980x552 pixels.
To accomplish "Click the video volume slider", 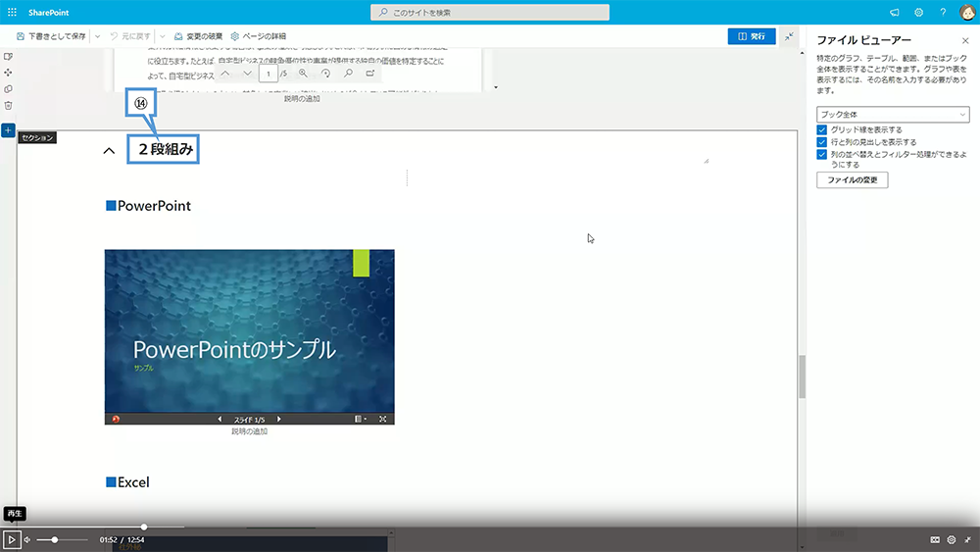I will (x=61, y=539).
